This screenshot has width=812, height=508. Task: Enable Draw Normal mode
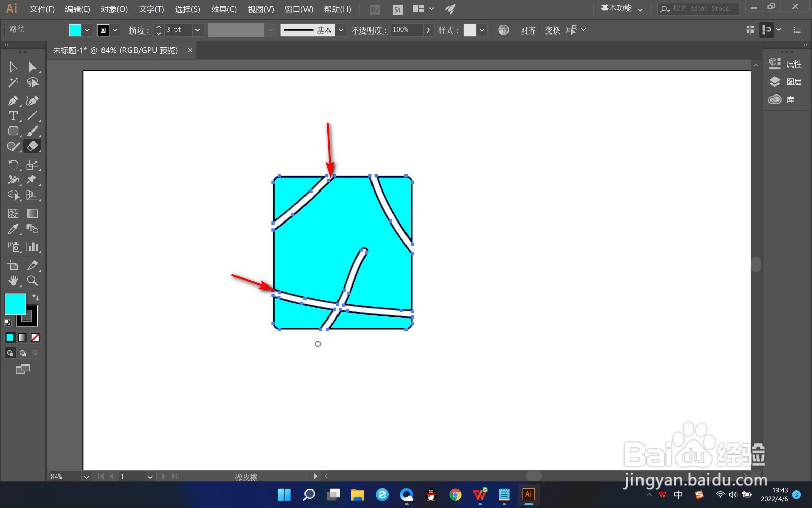pyautogui.click(x=10, y=353)
